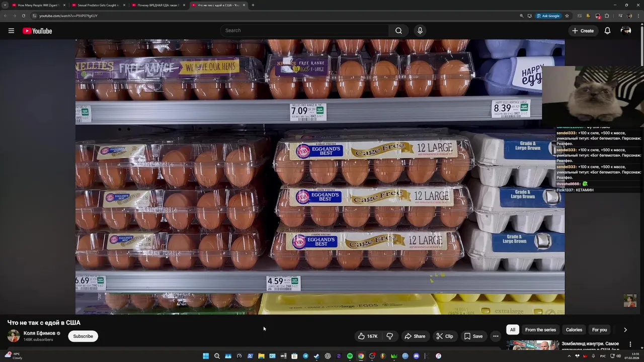
Task: Click install app icon in address bar
Action: 529,16
